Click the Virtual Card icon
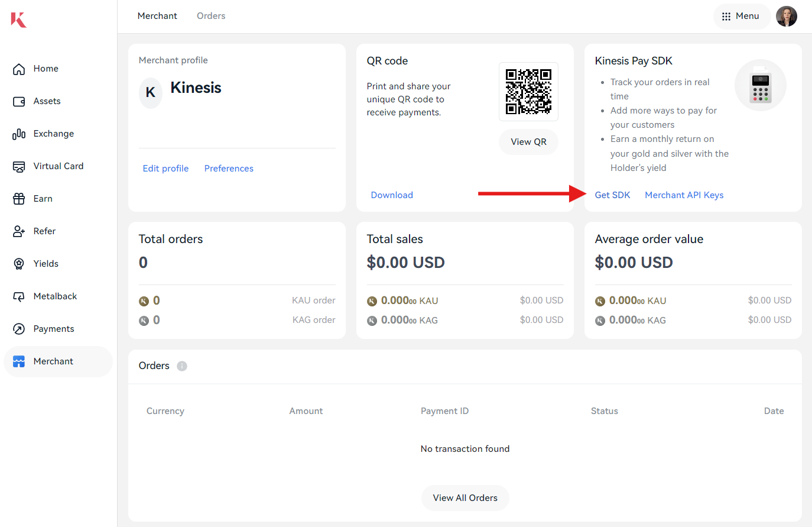The width and height of the screenshot is (812, 527). (19, 167)
